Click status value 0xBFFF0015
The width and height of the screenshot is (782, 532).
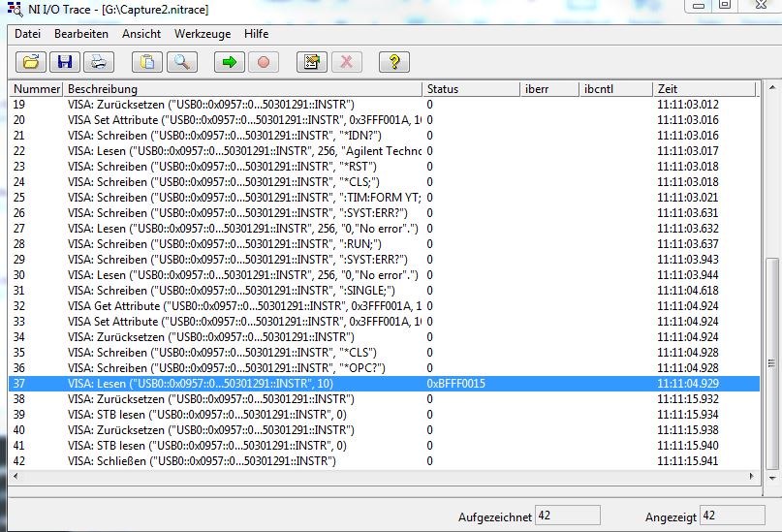[455, 384]
